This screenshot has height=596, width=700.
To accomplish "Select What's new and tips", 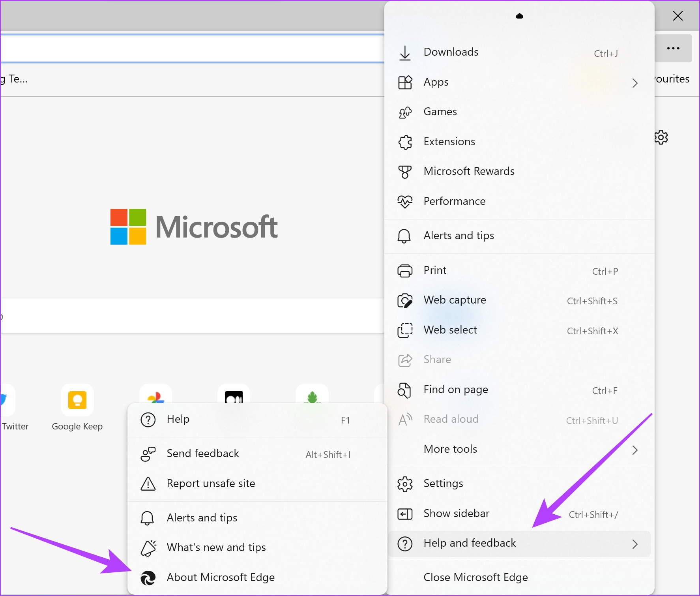I will 216,547.
